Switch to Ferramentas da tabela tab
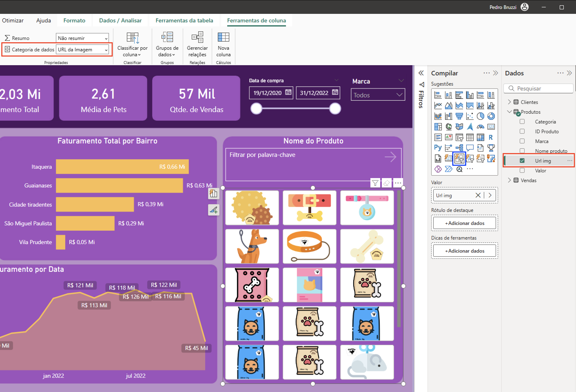 coord(184,21)
